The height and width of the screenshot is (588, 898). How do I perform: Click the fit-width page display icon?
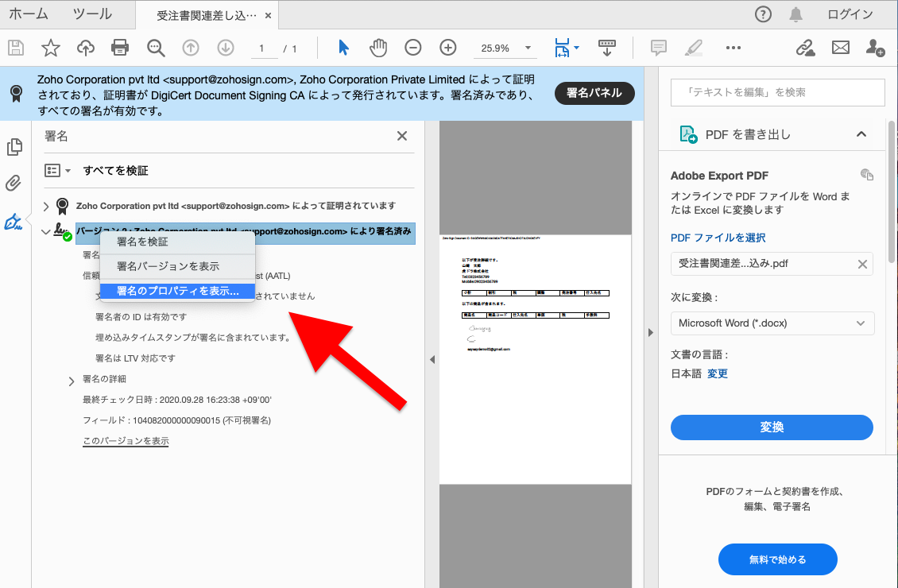coord(563,48)
